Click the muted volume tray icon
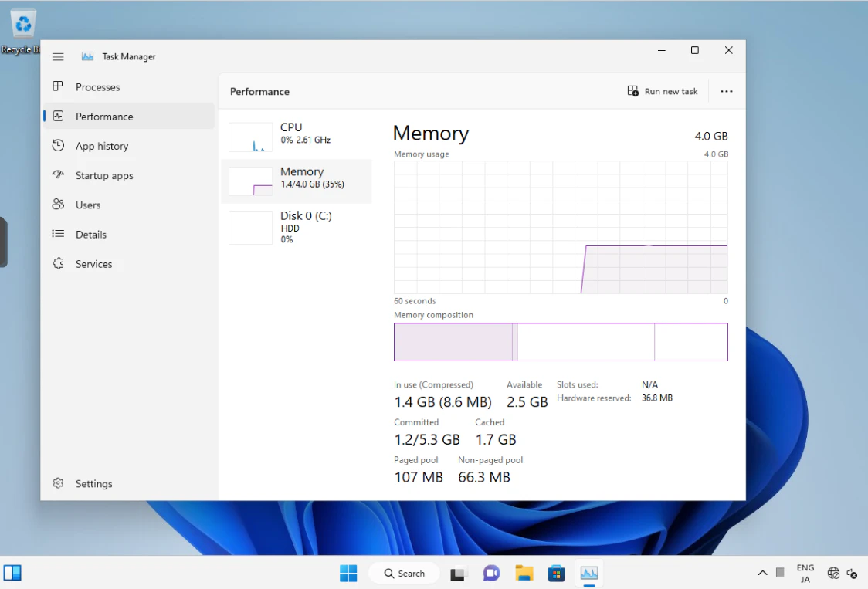The width and height of the screenshot is (868, 589). coord(852,574)
